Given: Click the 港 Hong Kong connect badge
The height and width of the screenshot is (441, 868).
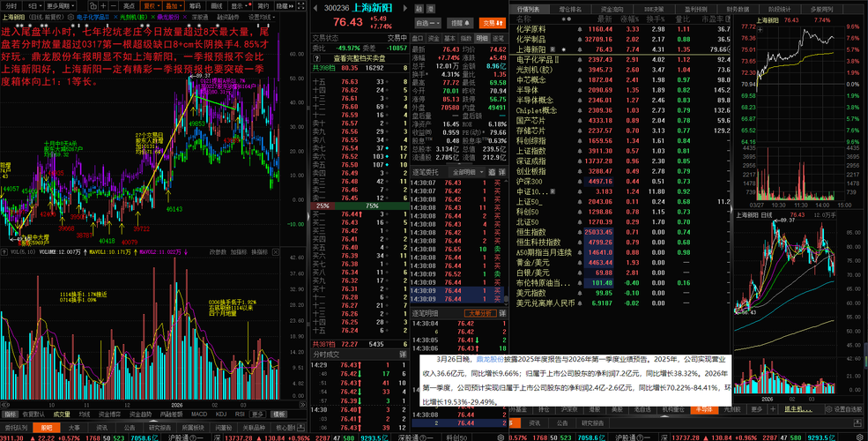Looking at the screenshot, I should pos(431,8).
